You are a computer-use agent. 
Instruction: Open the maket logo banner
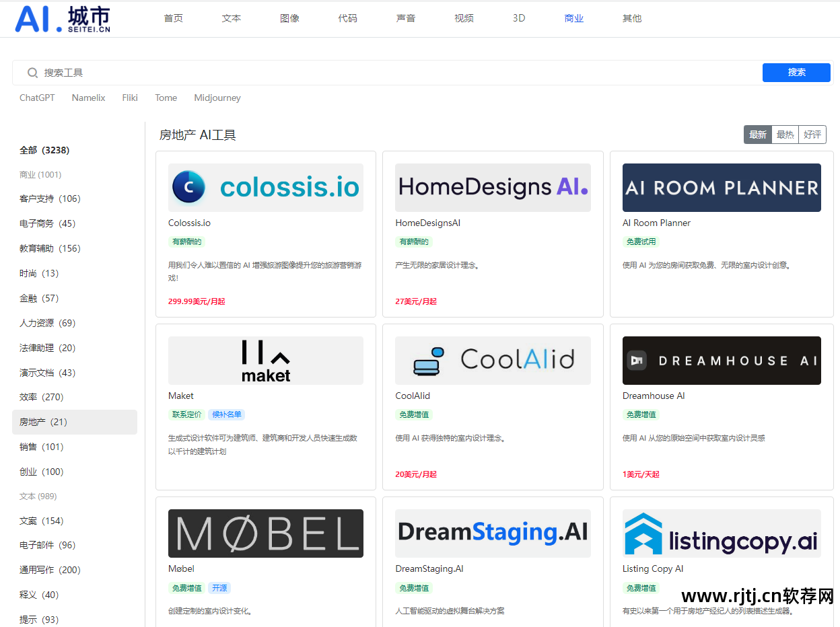coord(266,361)
